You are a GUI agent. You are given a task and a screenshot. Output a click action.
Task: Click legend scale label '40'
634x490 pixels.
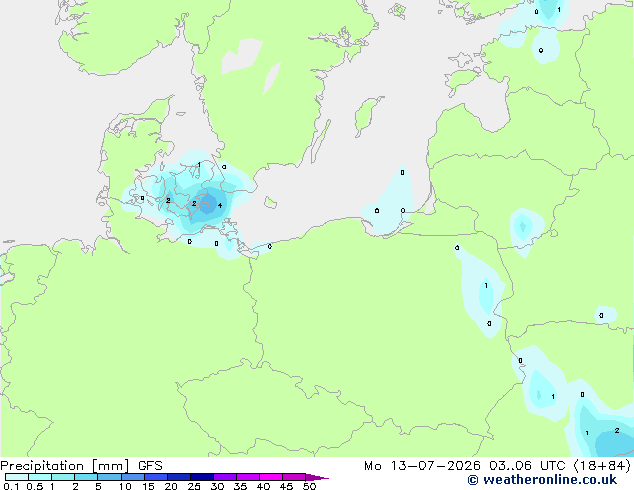pyautogui.click(x=263, y=486)
